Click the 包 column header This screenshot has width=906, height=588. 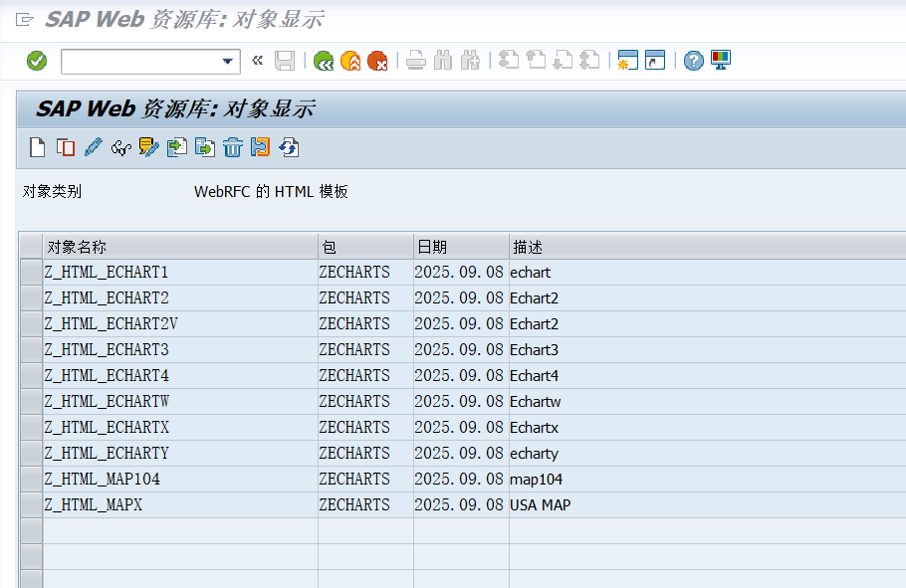pos(365,247)
